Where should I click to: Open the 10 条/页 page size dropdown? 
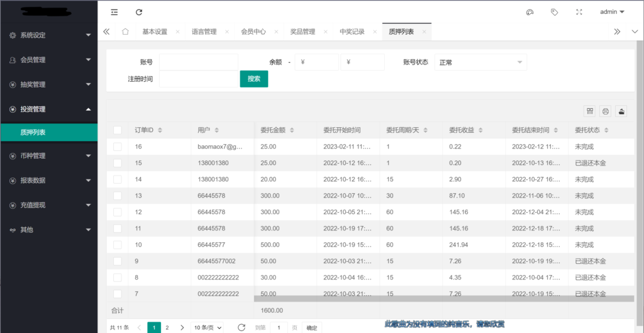[x=208, y=327]
